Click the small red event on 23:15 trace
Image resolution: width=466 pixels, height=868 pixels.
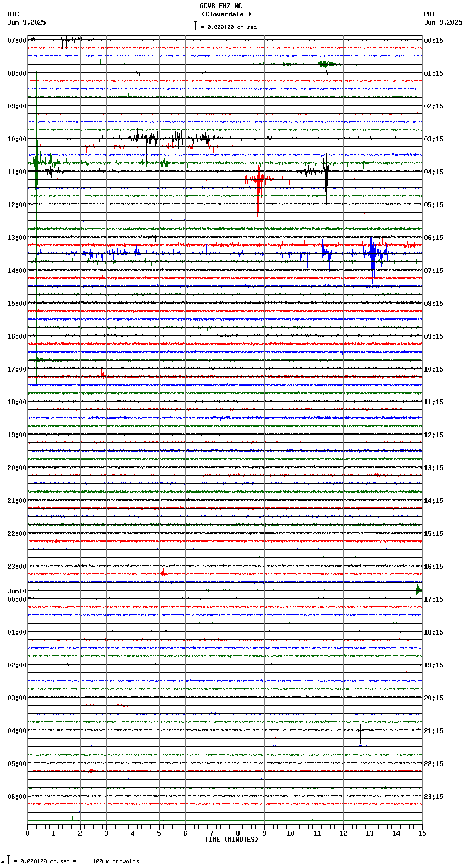coord(163,574)
